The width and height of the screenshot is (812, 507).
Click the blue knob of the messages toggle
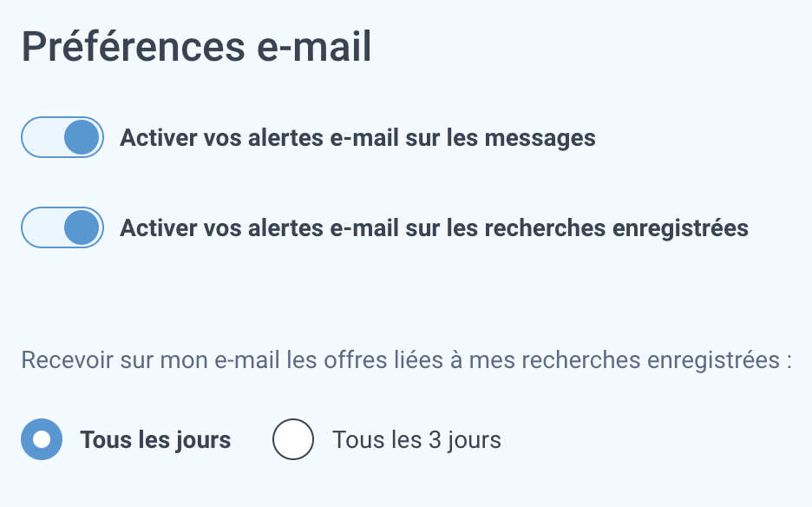(x=82, y=137)
